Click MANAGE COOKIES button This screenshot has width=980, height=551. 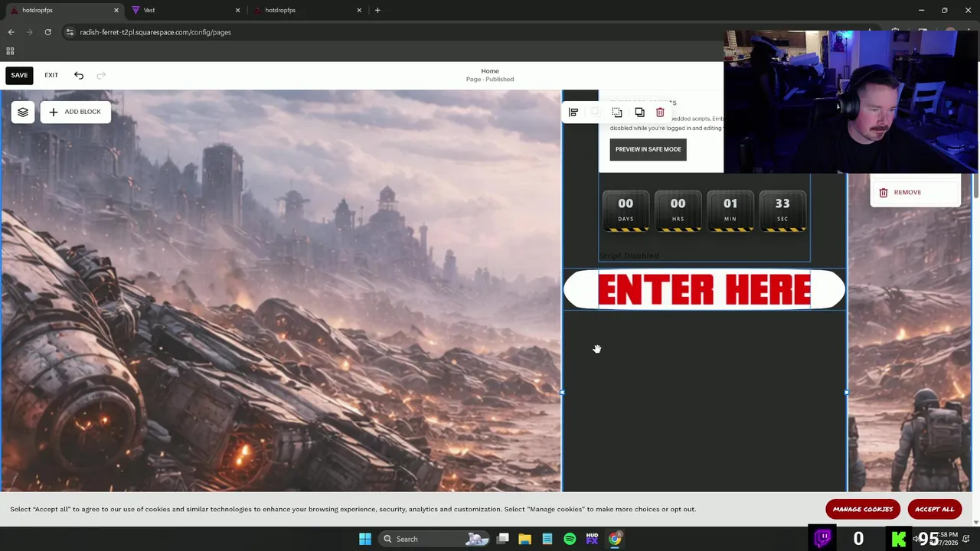pos(863,509)
